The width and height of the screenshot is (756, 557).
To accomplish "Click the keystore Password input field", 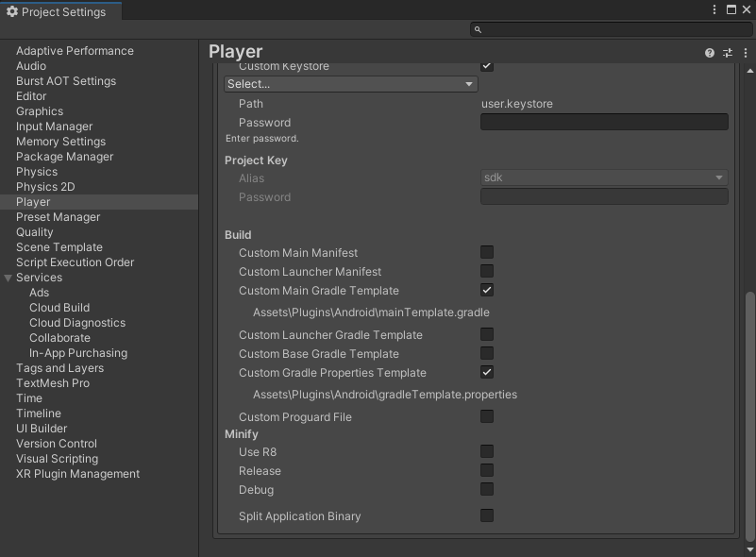I will pyautogui.click(x=604, y=122).
